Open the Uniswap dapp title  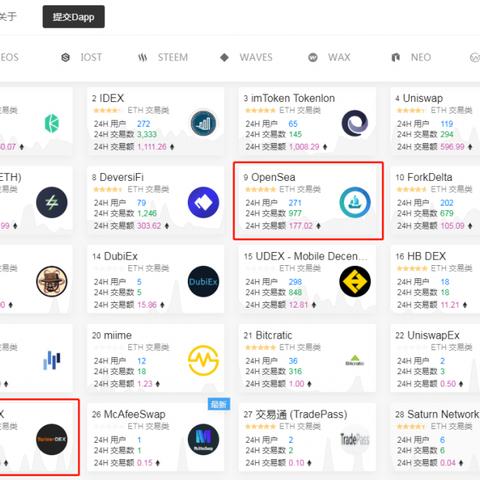click(423, 98)
